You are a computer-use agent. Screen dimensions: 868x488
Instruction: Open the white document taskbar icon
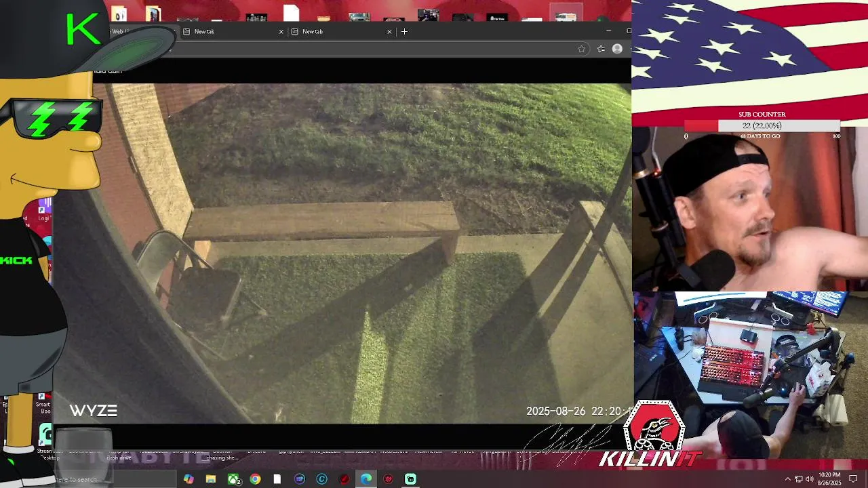click(x=277, y=479)
